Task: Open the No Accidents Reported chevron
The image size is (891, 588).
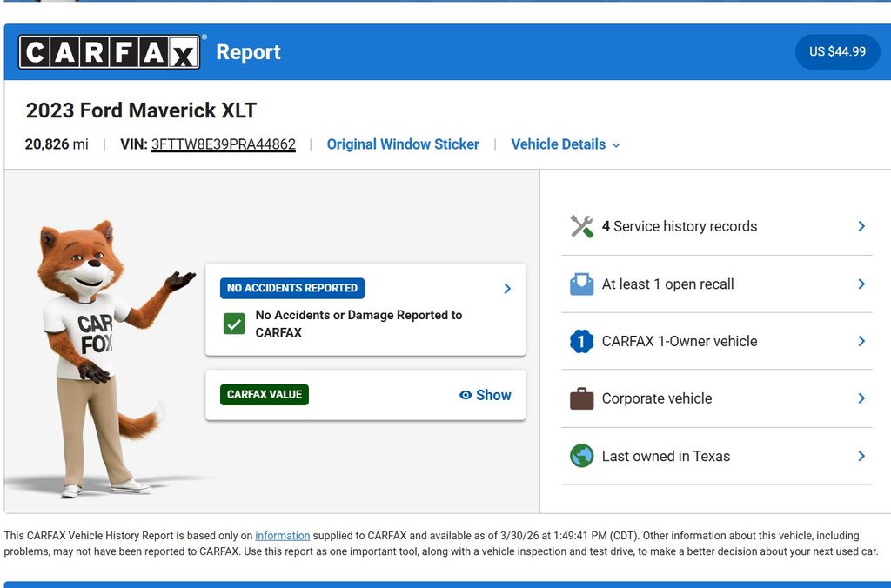Action: 507,289
